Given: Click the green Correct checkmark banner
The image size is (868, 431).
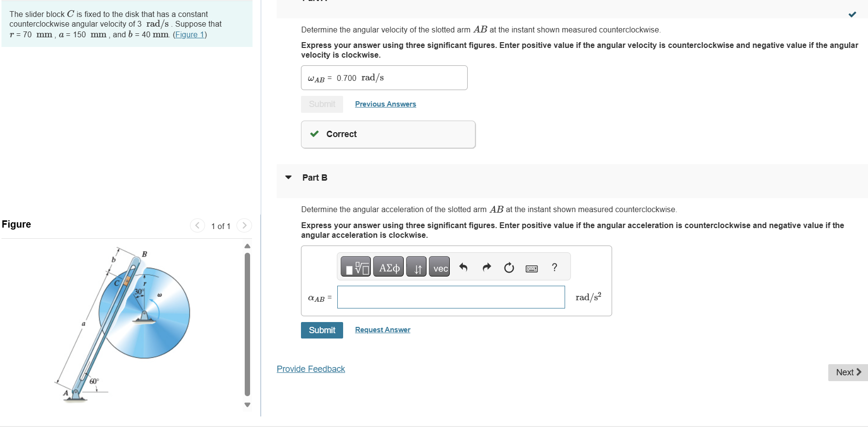Looking at the screenshot, I should click(x=316, y=134).
